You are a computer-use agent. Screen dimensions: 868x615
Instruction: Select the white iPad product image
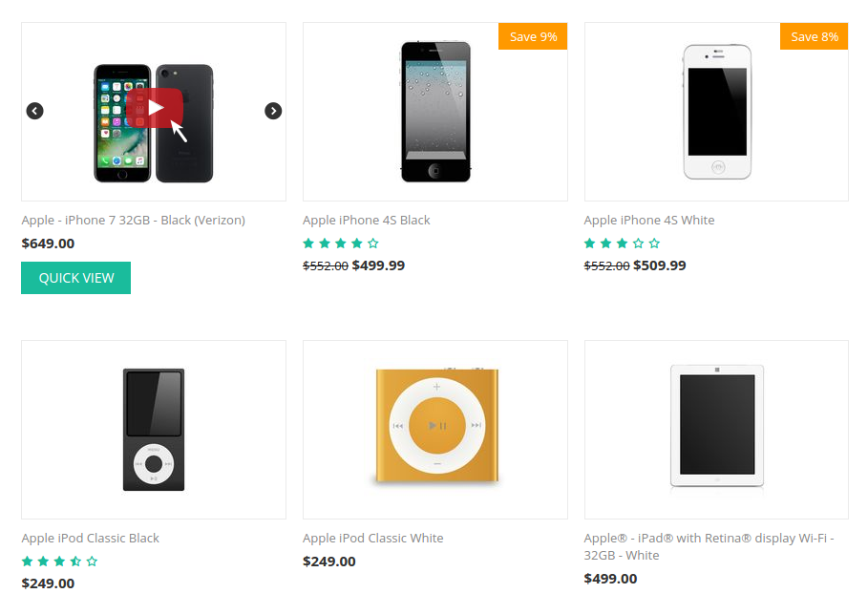point(717,426)
